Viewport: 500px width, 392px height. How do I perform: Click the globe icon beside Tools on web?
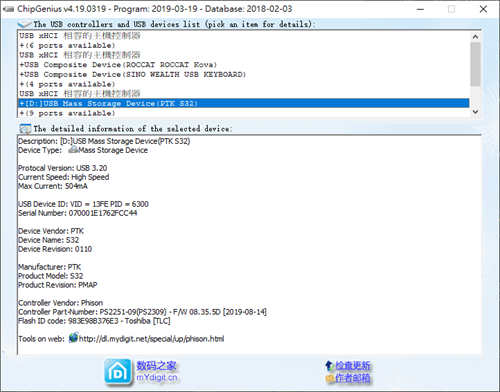coord(73,337)
